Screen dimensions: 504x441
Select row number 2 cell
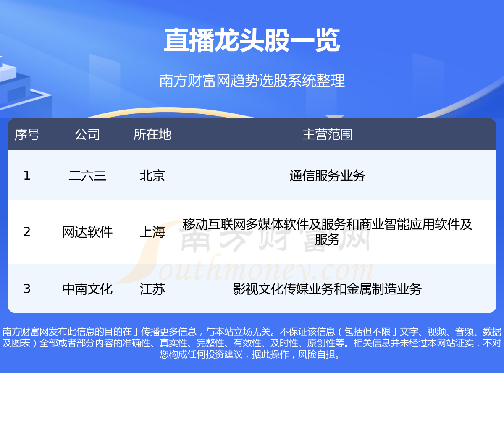click(x=27, y=232)
